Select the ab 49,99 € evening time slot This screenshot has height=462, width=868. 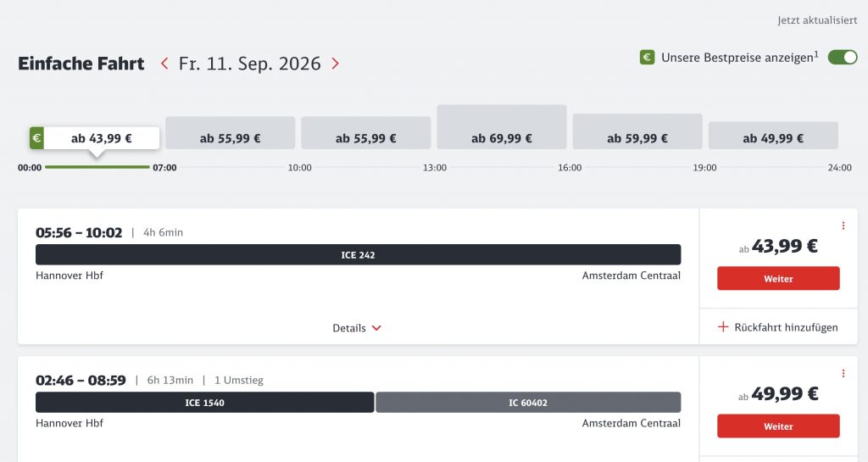point(773,136)
